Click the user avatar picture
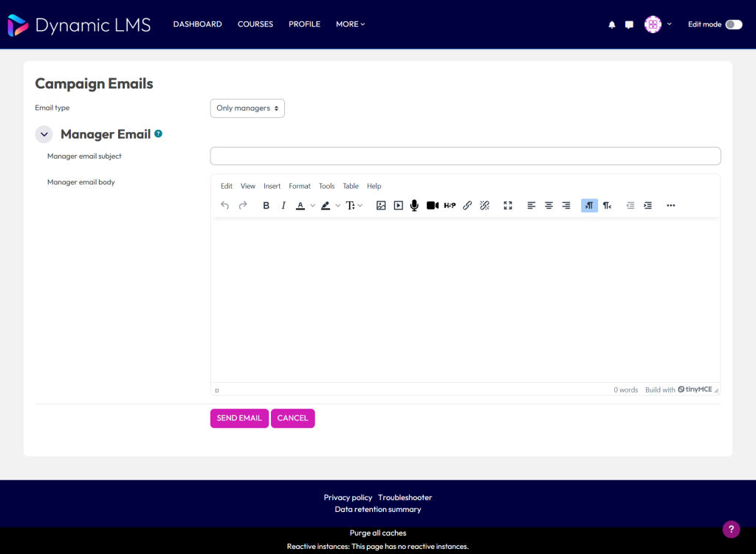756x554 pixels. pos(653,24)
